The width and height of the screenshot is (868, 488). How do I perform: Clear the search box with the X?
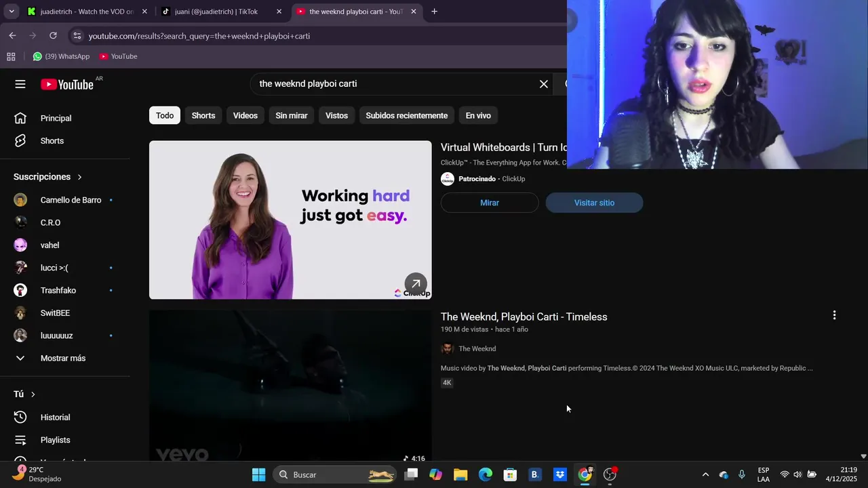[x=544, y=84]
